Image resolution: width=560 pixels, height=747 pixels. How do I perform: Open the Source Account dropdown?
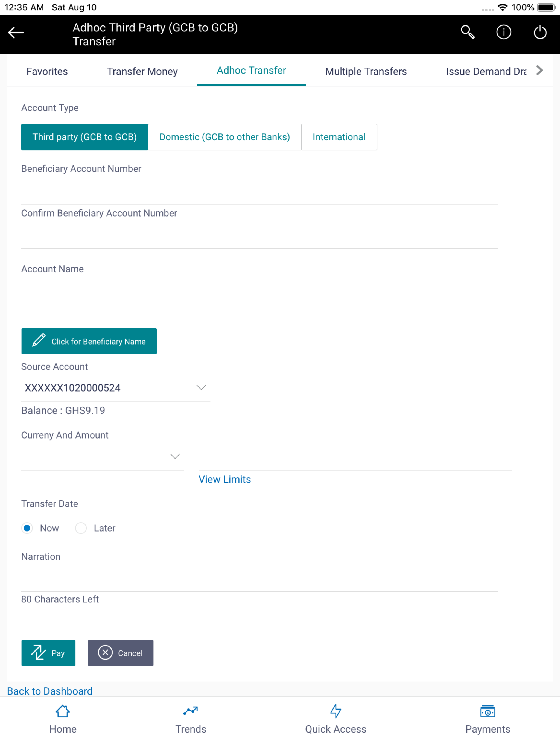[x=201, y=387]
